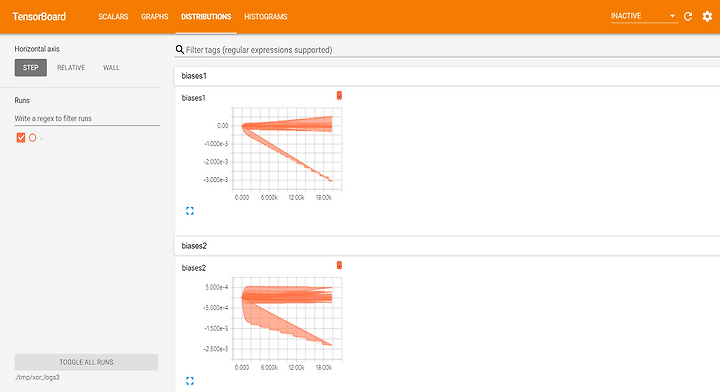Screen dimensions: 720x392
Task: Click orange run marker on biases2 chart
Action: pyautogui.click(x=339, y=265)
